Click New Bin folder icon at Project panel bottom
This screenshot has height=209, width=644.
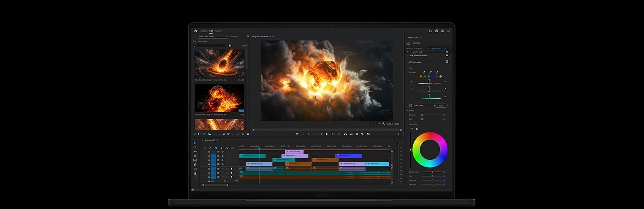coord(248,134)
